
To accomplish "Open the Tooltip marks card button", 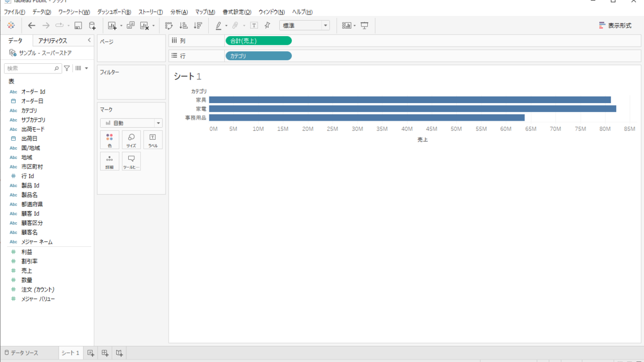I will pos(131,161).
